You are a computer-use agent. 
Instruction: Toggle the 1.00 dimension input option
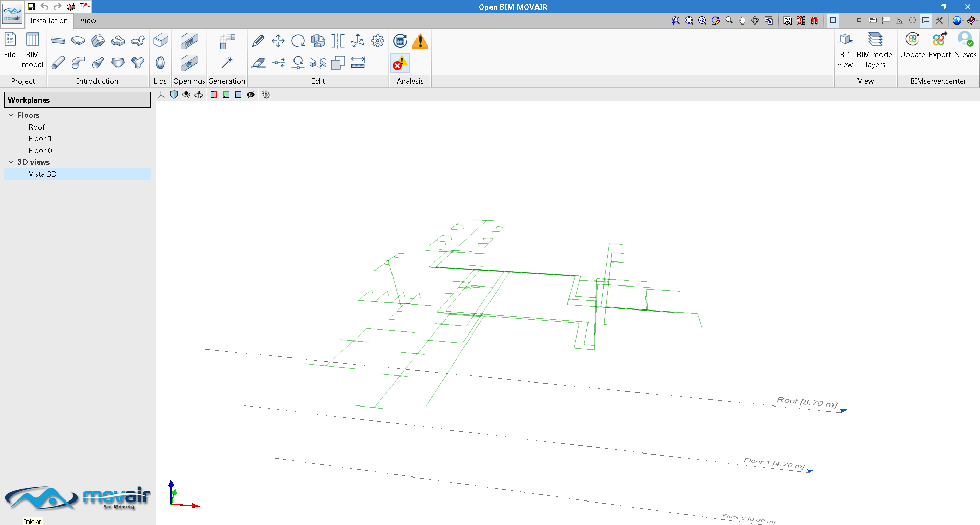point(886,20)
